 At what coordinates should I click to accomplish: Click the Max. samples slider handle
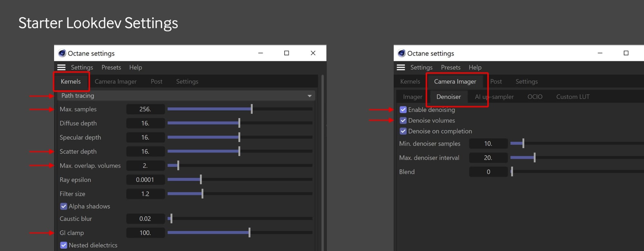pos(252,109)
